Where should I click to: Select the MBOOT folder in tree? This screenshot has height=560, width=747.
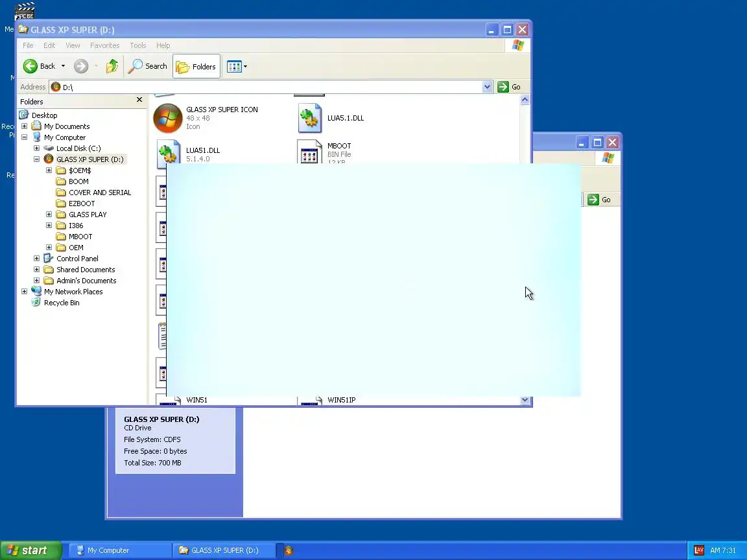(80, 237)
